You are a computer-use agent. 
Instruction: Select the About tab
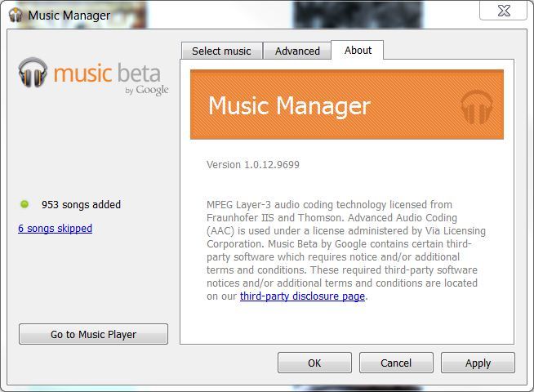point(358,50)
